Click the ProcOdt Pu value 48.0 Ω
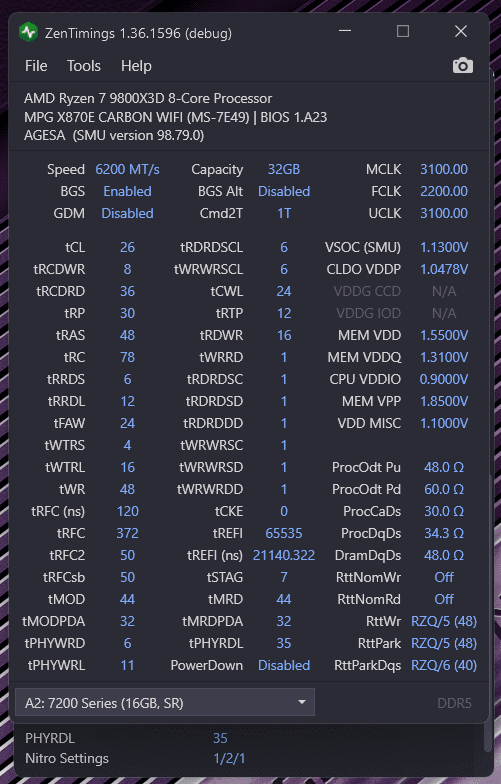Screen dimensions: 501x784 (x=444, y=468)
